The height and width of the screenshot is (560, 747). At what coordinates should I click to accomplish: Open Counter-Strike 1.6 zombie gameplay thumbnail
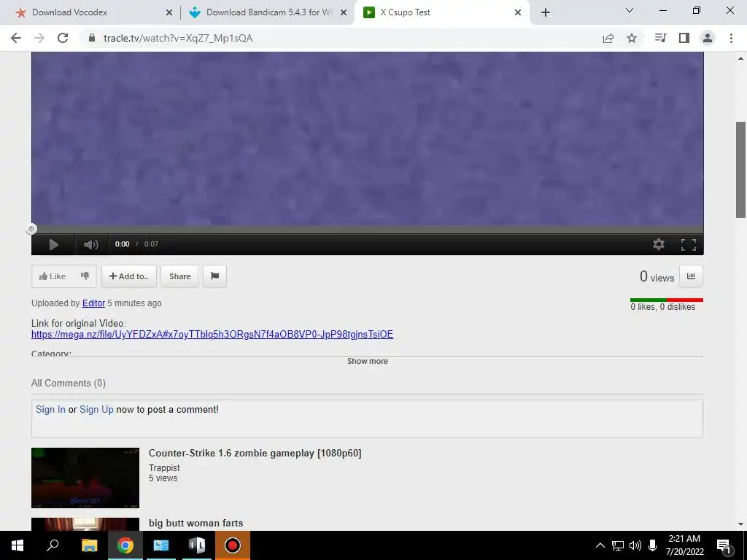coord(85,478)
